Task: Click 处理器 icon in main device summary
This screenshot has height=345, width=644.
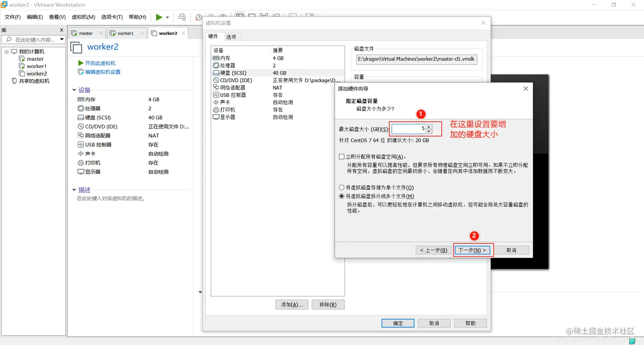Action: tap(81, 108)
